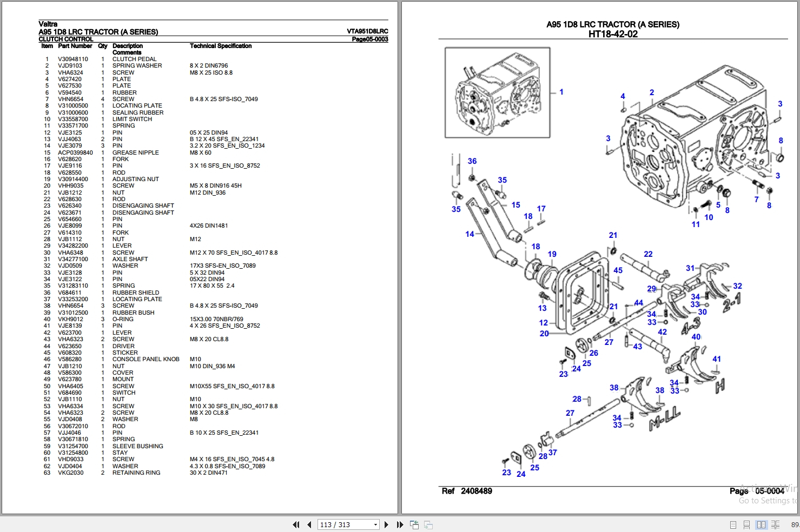Select callout number 36 in the diagram
The height and width of the screenshot is (532, 800).
(x=472, y=161)
